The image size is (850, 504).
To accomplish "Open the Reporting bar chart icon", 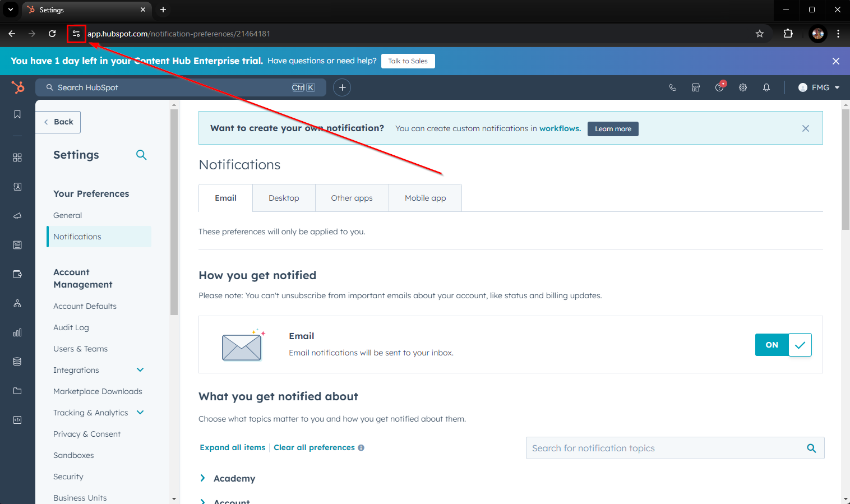I will pyautogui.click(x=17, y=332).
